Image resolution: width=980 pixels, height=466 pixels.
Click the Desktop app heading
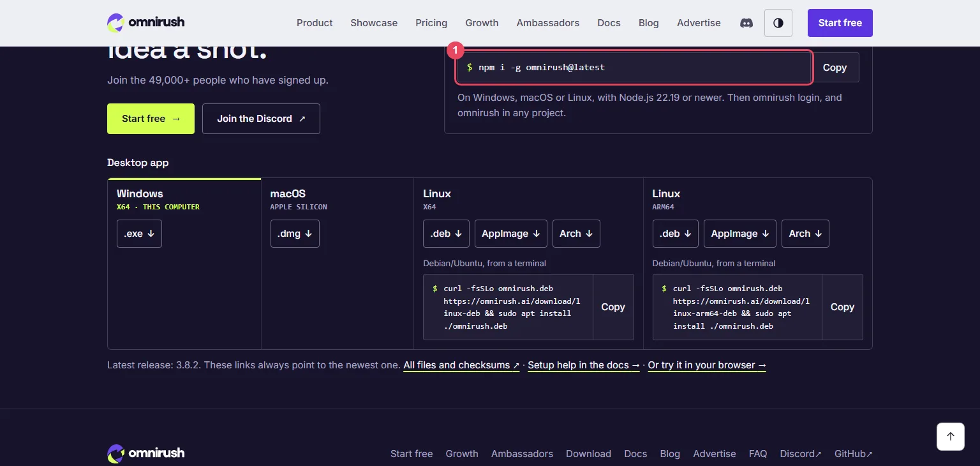(138, 163)
